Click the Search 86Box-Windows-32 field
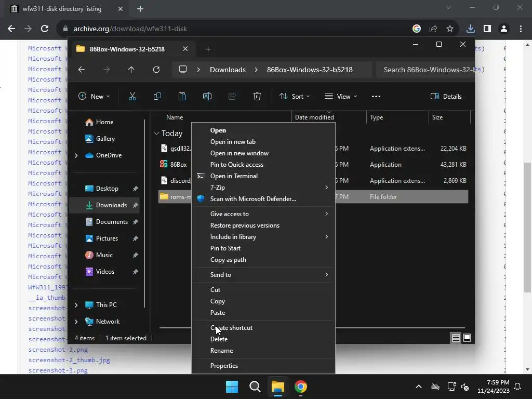The image size is (532, 399). (x=425, y=70)
